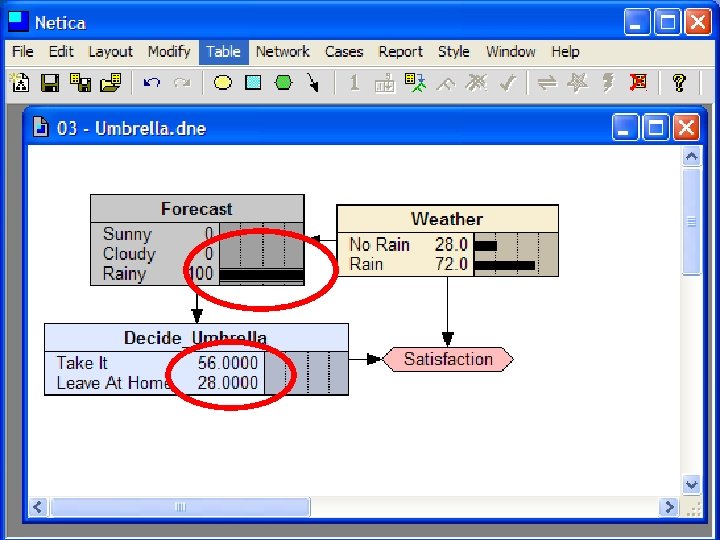Click the Open folder toolbar icon
The height and width of the screenshot is (540, 720).
pyautogui.click(x=111, y=83)
